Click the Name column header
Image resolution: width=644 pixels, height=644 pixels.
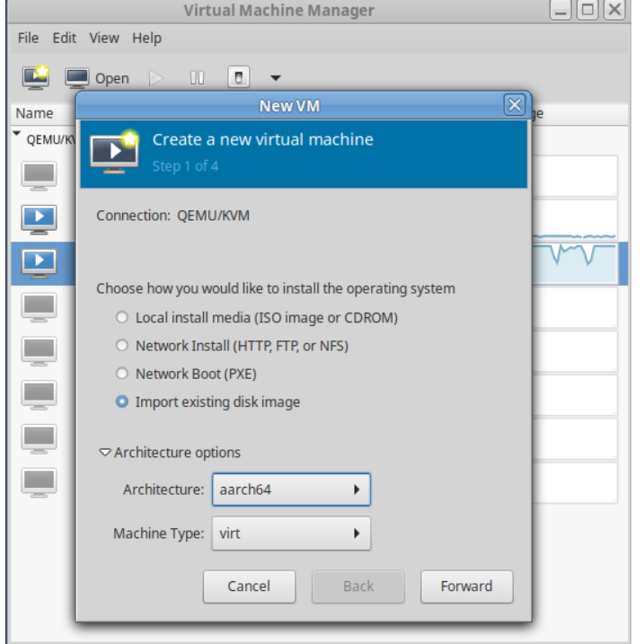(34, 114)
